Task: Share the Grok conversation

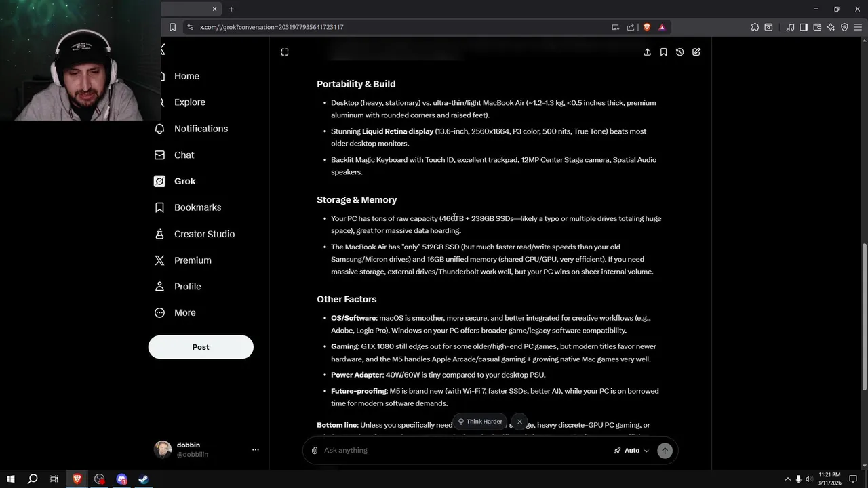Action: (647, 52)
